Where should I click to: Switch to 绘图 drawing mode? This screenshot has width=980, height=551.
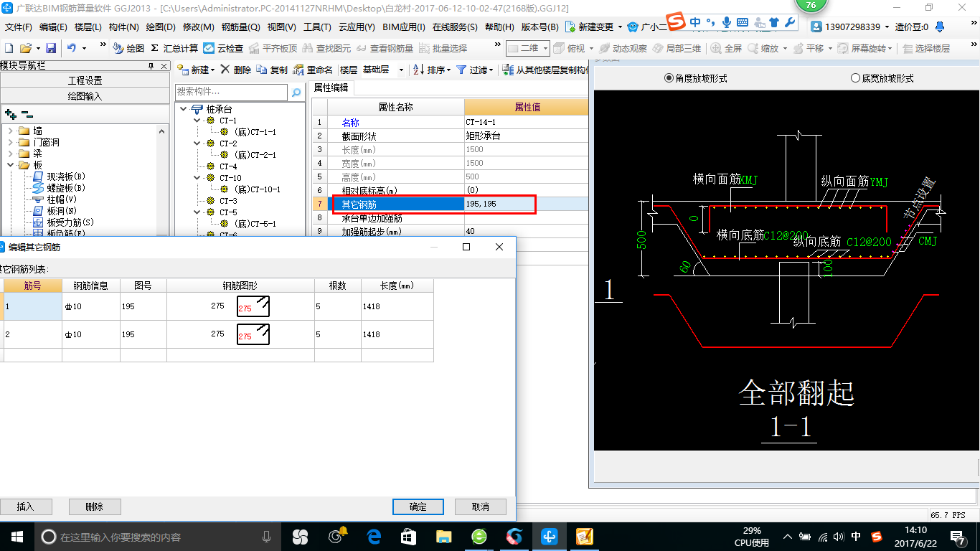(x=128, y=48)
